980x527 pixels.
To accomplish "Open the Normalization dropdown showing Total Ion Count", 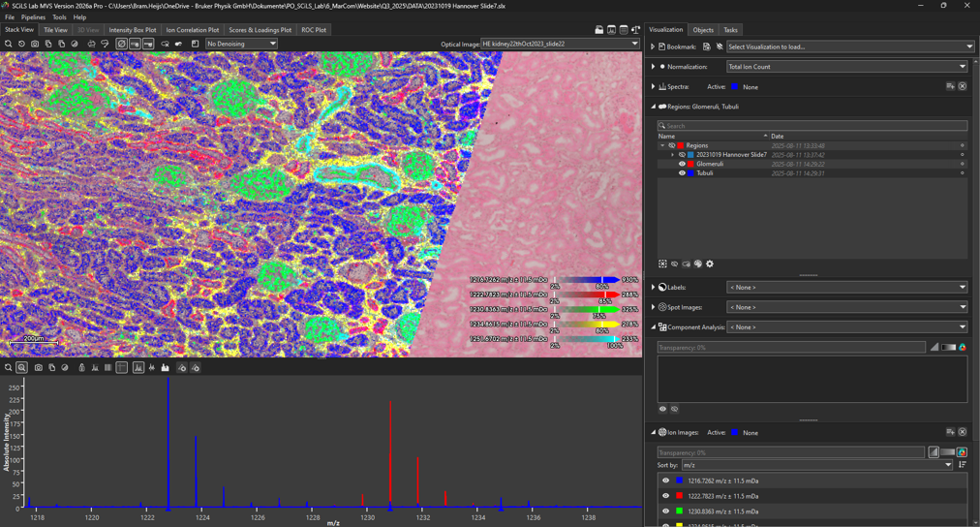I will (846, 67).
